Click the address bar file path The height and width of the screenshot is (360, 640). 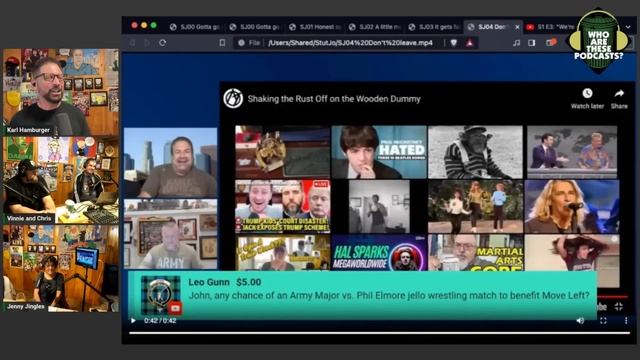pos(350,42)
